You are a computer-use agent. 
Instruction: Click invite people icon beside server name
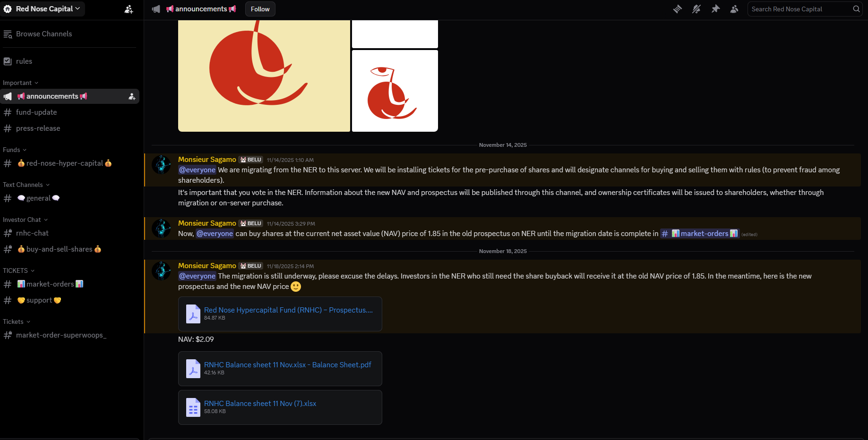pos(129,9)
